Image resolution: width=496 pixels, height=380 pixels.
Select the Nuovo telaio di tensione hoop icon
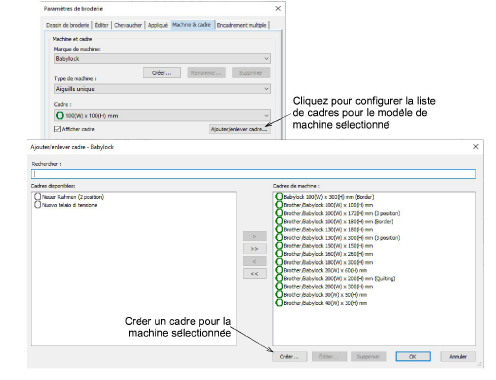(x=37, y=205)
